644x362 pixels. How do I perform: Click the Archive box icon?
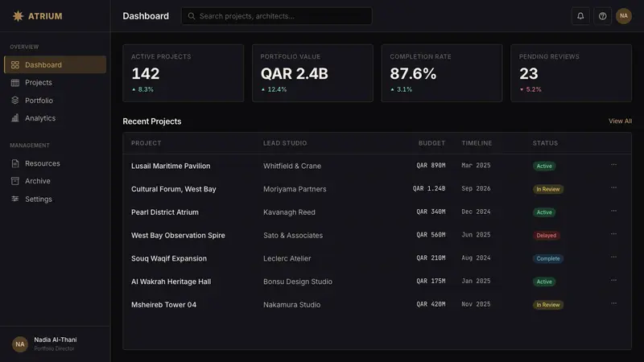15,181
